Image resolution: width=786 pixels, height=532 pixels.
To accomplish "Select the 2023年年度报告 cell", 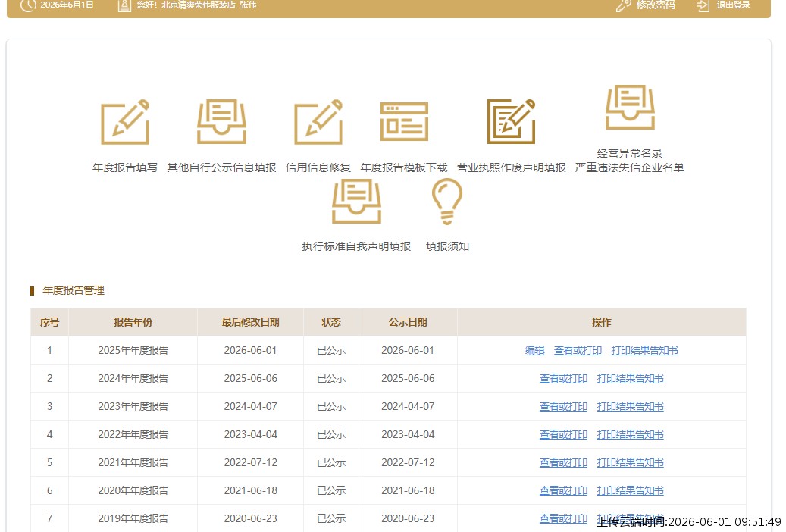I will pyautogui.click(x=133, y=407).
